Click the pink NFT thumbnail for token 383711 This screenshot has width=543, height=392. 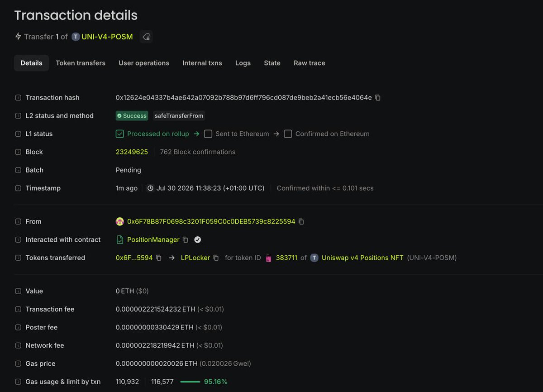click(x=268, y=258)
